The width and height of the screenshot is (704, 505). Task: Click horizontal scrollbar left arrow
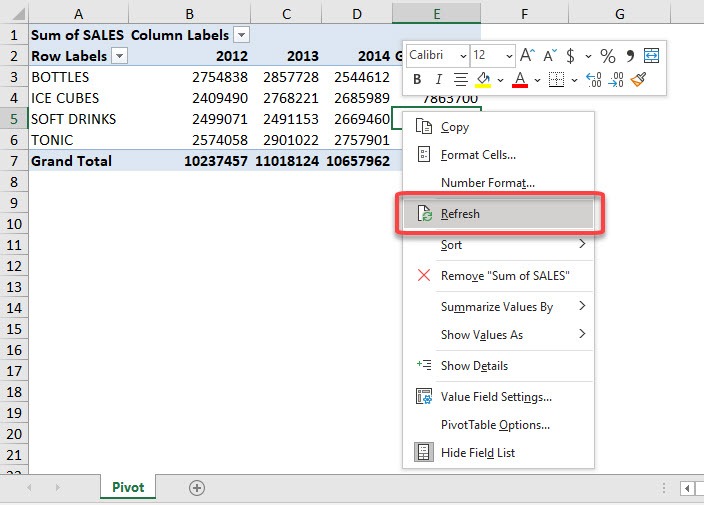pos(687,488)
